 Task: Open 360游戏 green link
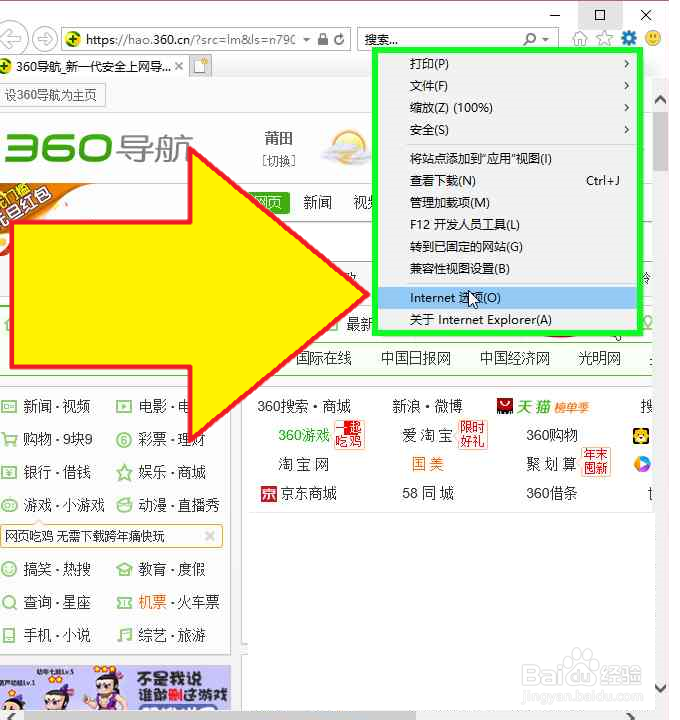point(304,435)
